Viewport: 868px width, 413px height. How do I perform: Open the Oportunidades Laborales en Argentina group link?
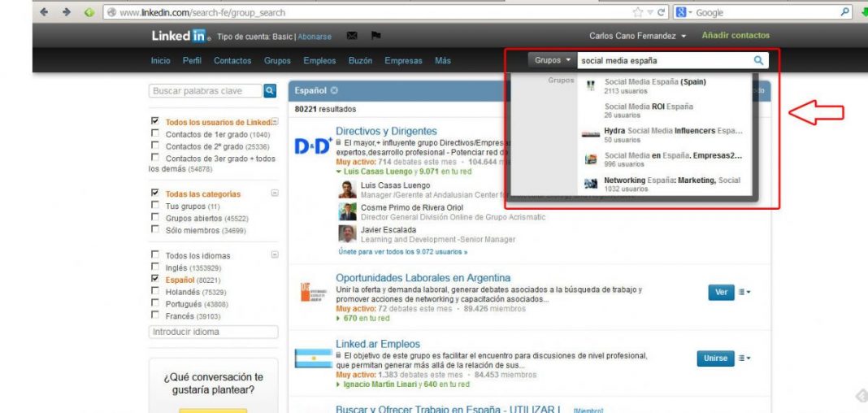423,278
